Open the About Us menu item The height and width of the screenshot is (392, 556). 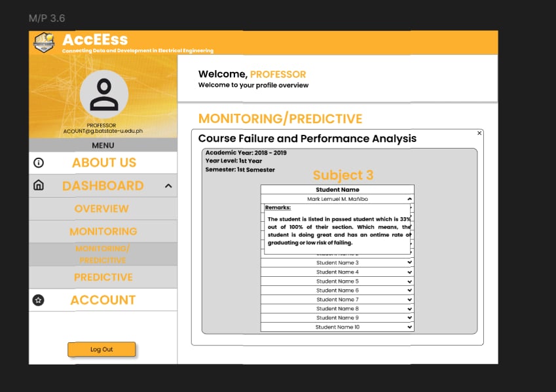[x=104, y=163]
